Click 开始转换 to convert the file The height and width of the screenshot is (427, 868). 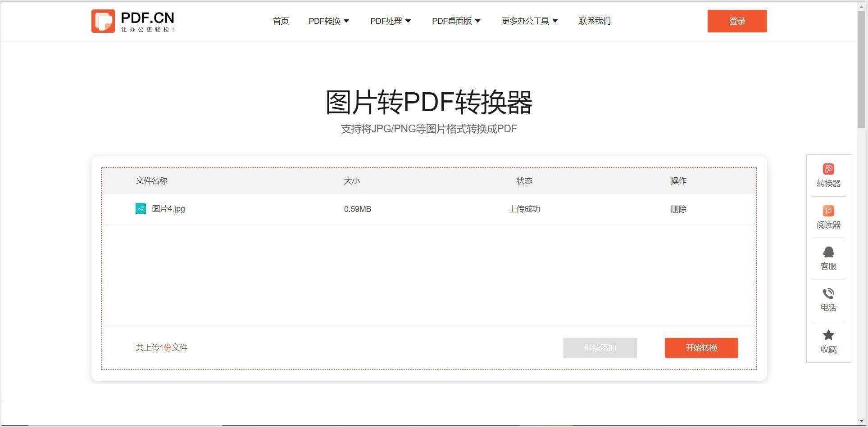(x=701, y=348)
